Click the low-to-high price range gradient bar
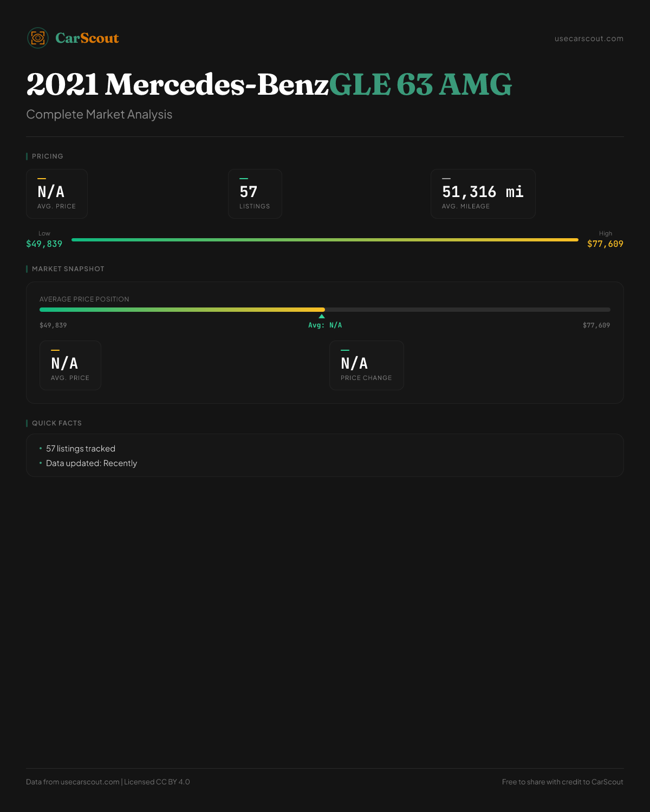This screenshot has width=650, height=812. pos(325,240)
